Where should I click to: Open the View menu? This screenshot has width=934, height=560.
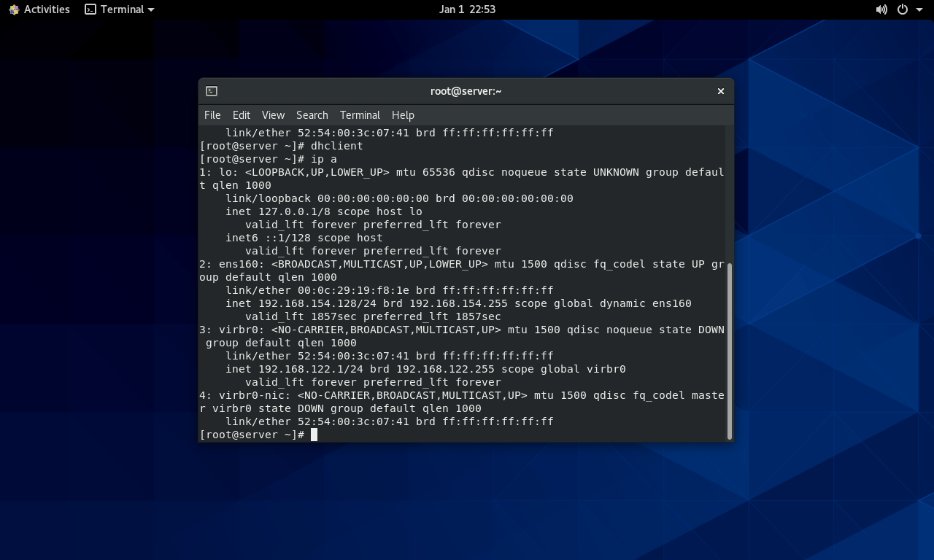273,115
